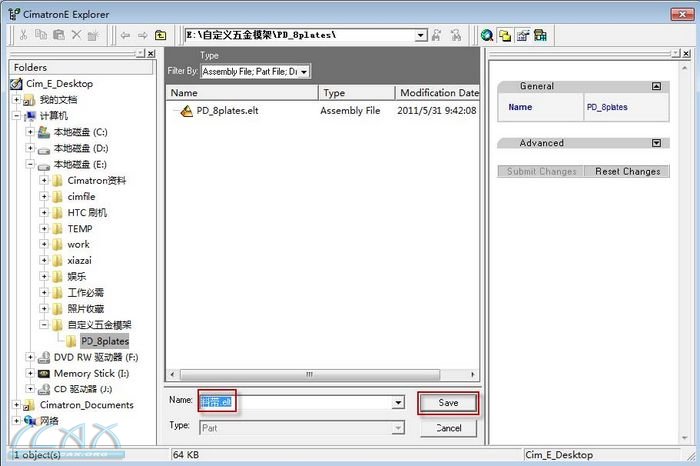The image size is (700, 466).
Task: Click the last toolbar icon at right
Action: click(x=540, y=35)
